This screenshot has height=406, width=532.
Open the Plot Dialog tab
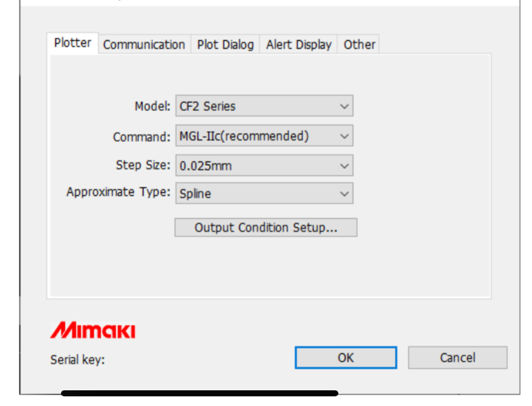click(x=226, y=45)
